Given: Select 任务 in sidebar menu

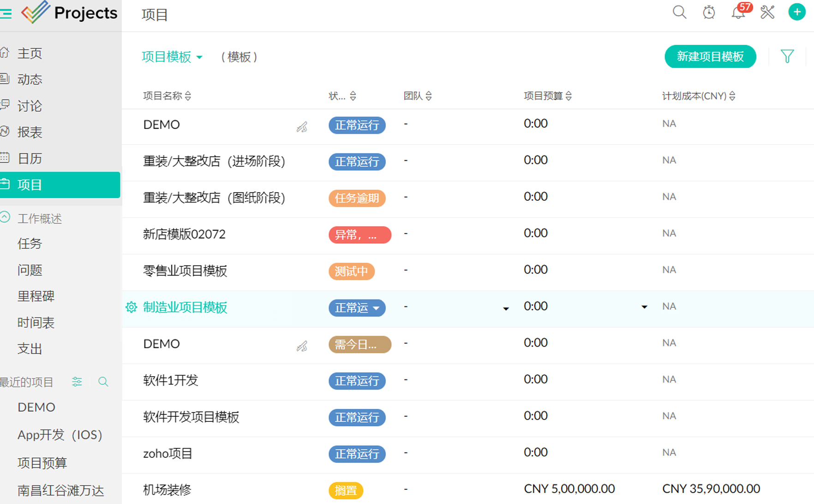Looking at the screenshot, I should coord(30,244).
